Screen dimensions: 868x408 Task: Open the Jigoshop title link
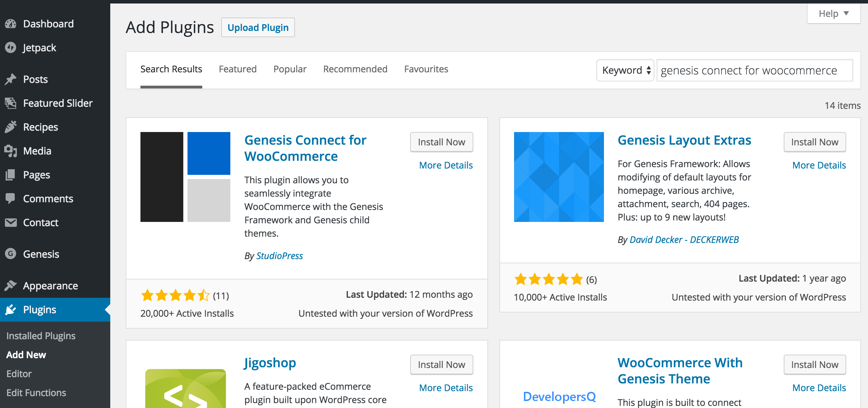pyautogui.click(x=270, y=363)
